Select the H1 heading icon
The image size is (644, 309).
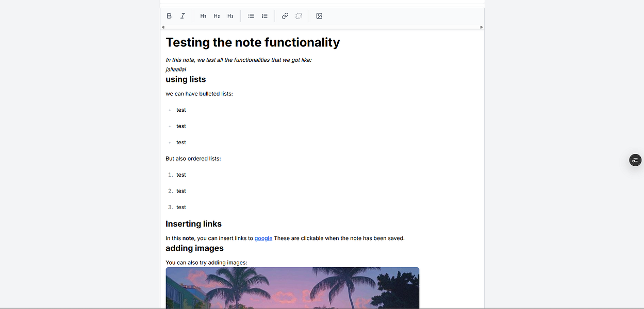(x=203, y=16)
